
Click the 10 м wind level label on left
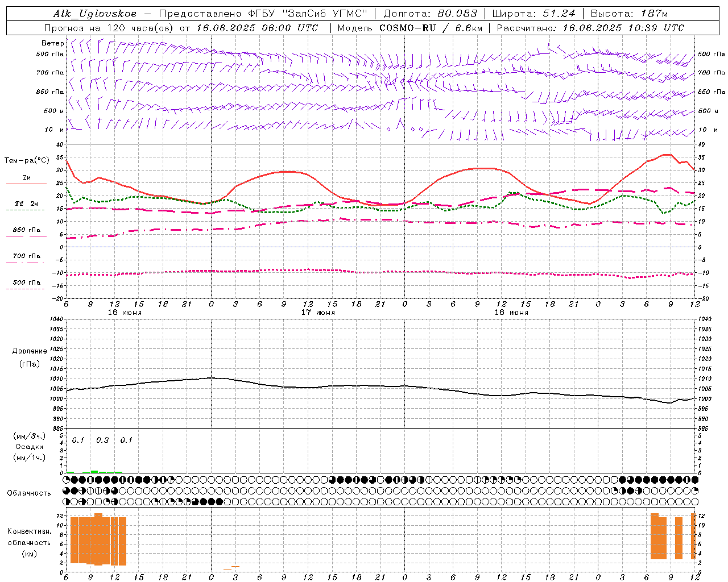coord(55,130)
